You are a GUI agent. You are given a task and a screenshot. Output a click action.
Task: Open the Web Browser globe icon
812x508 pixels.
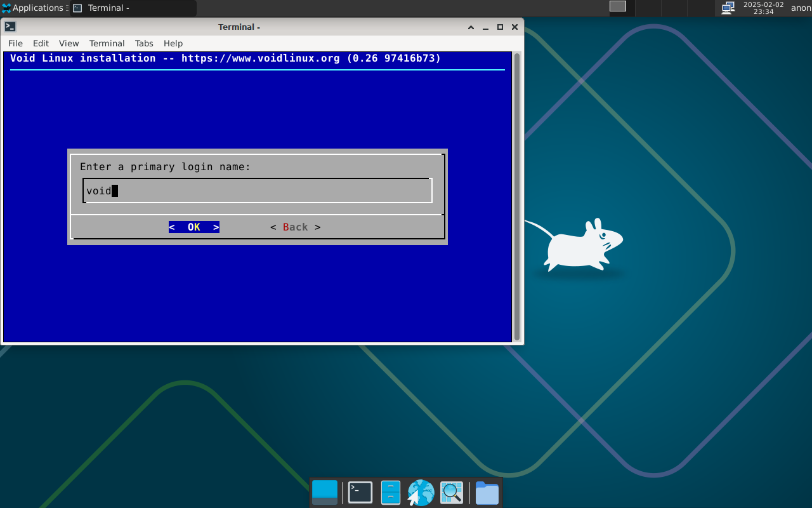coord(421,493)
